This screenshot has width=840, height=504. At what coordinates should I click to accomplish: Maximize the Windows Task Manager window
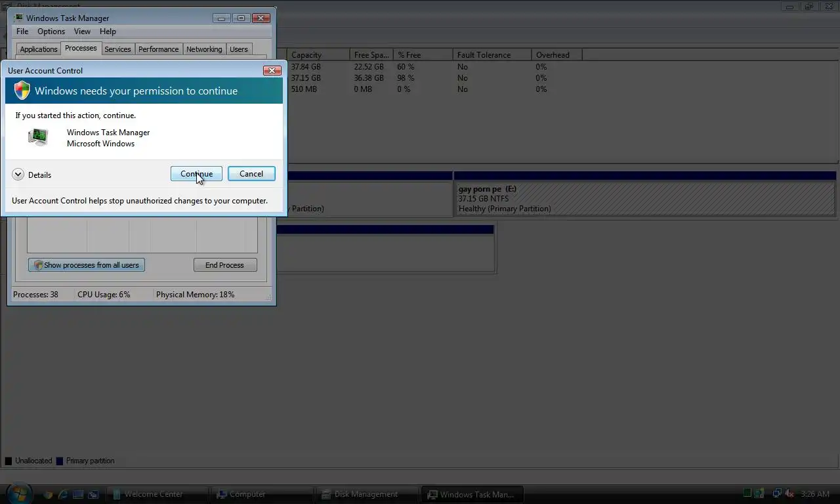pos(241,18)
